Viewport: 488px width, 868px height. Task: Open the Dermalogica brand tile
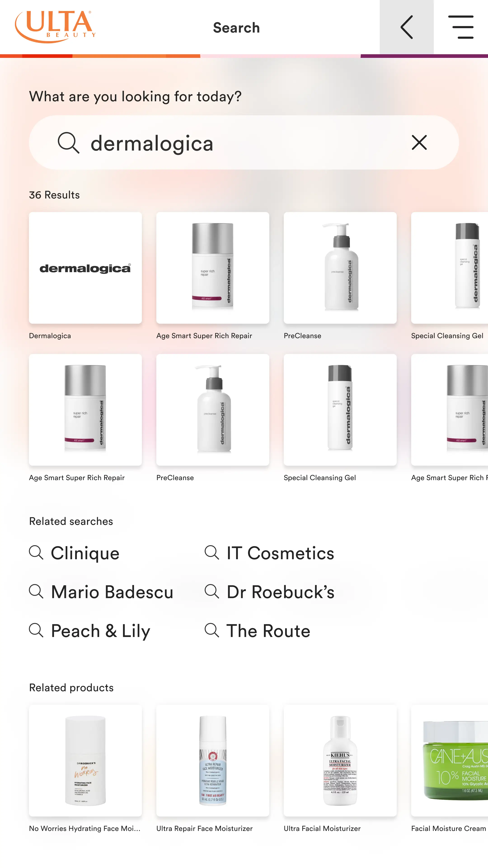point(85,276)
